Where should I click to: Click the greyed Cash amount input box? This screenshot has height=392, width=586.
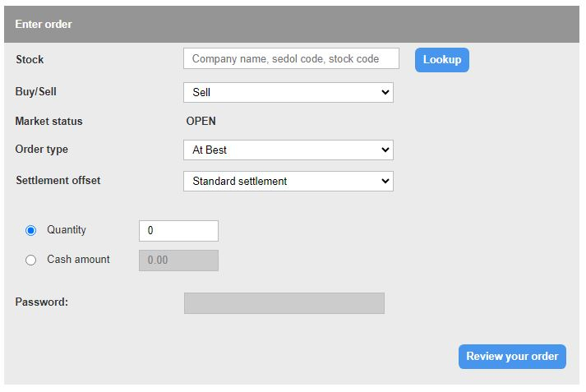(178, 261)
